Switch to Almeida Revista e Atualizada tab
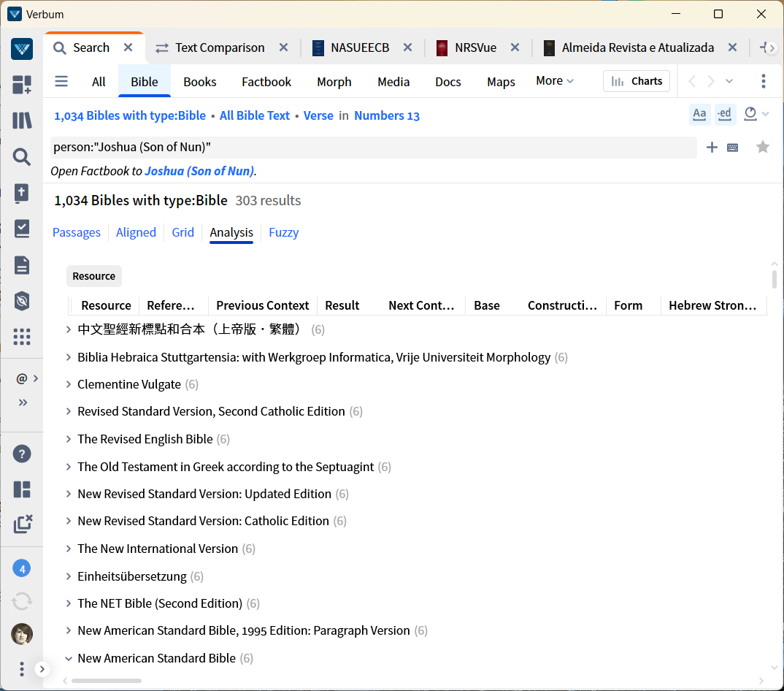Viewport: 784px width, 691px height. pos(637,47)
